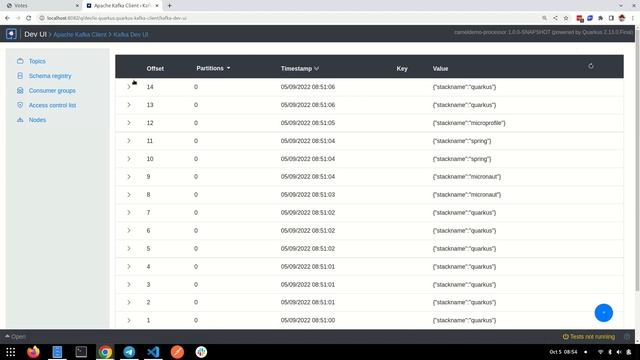Click the Dev UI title link
The image size is (640, 360).
35,34
